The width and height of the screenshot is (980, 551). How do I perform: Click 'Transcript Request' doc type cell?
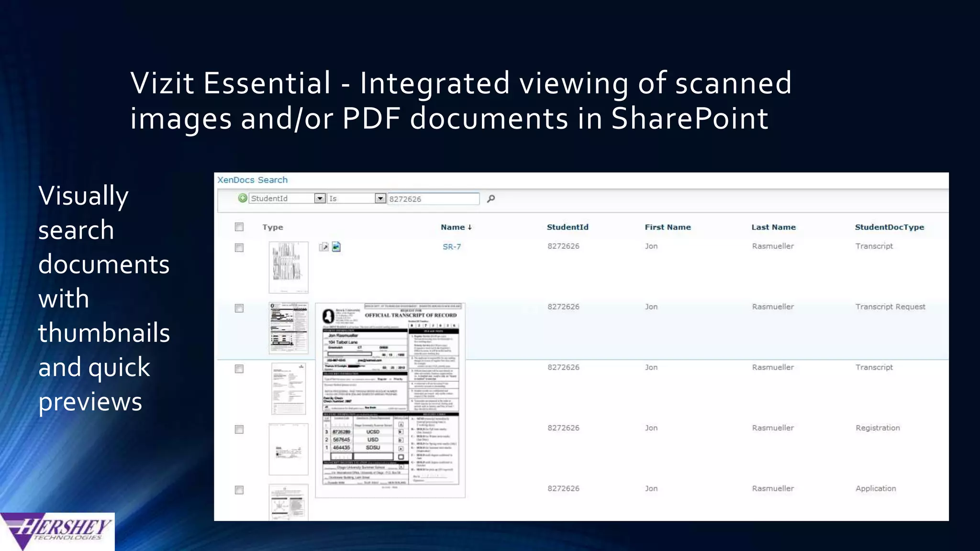click(890, 307)
